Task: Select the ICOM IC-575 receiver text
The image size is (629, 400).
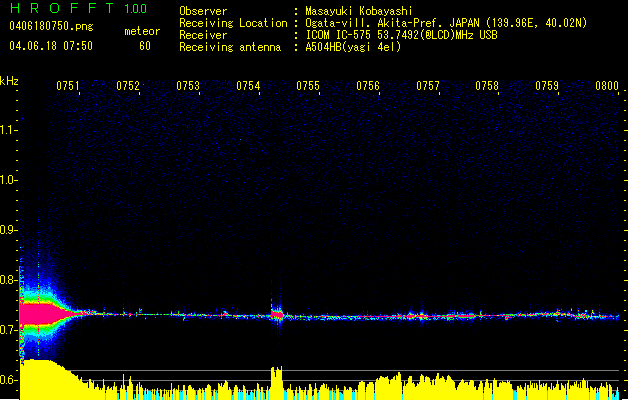Action: (401, 35)
